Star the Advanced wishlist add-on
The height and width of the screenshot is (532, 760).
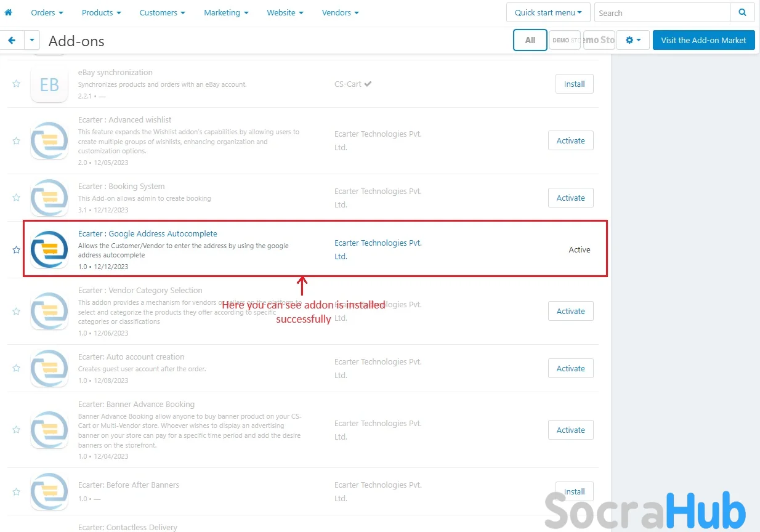17,140
